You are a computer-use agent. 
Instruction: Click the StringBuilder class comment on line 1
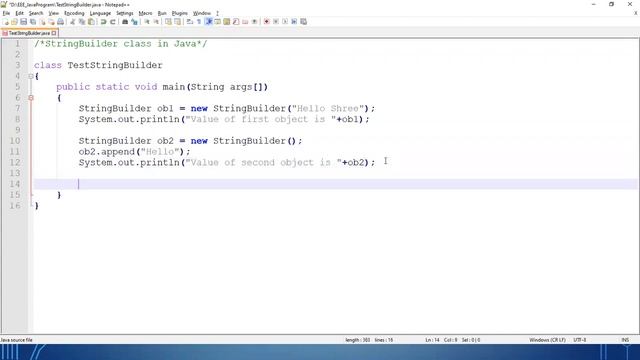(x=121, y=44)
